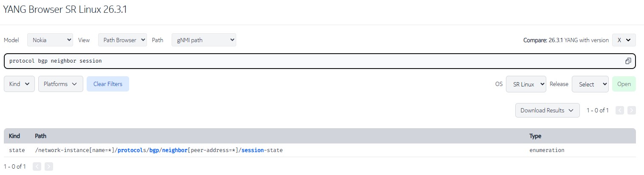Open the session-state path result row
Viewport: 644px width, 175px height.
pyautogui.click(x=320, y=150)
